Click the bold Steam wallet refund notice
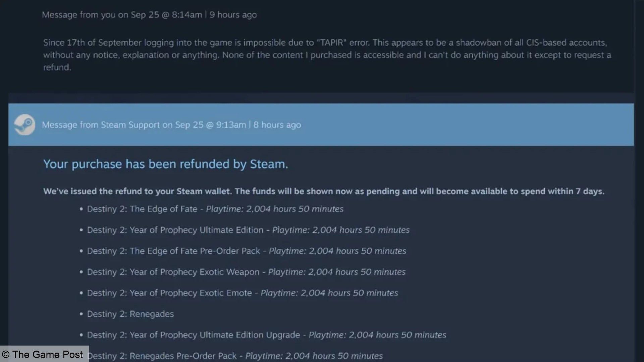 click(323, 191)
